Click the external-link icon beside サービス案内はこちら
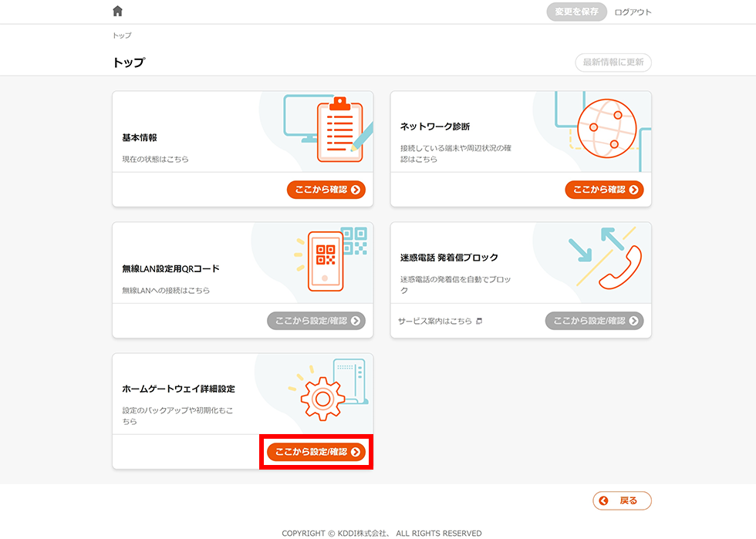This screenshot has width=756, height=539. tap(479, 321)
